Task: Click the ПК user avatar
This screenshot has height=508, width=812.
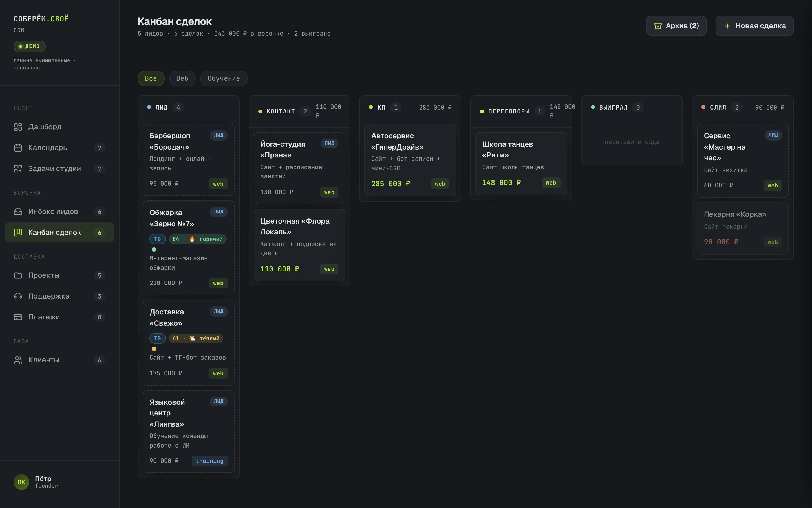Action: pyautogui.click(x=21, y=482)
